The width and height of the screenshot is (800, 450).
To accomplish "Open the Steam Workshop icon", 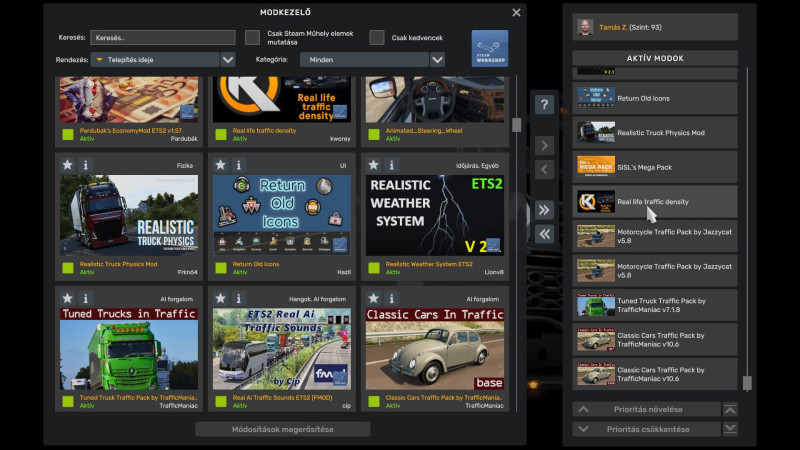I will point(489,48).
